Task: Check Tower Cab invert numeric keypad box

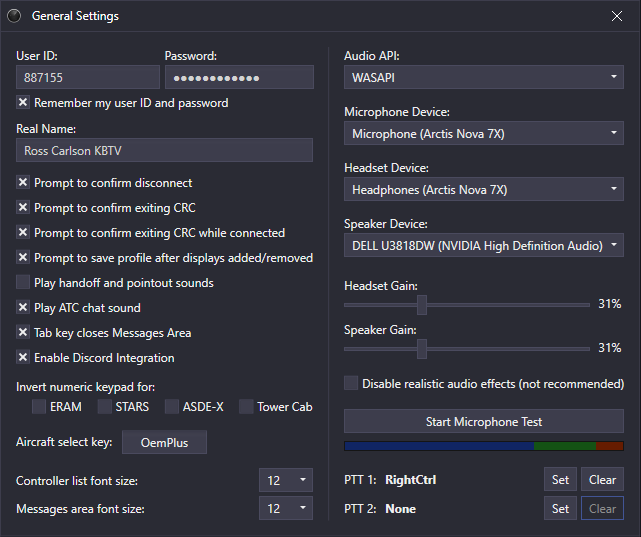Action: [246, 407]
